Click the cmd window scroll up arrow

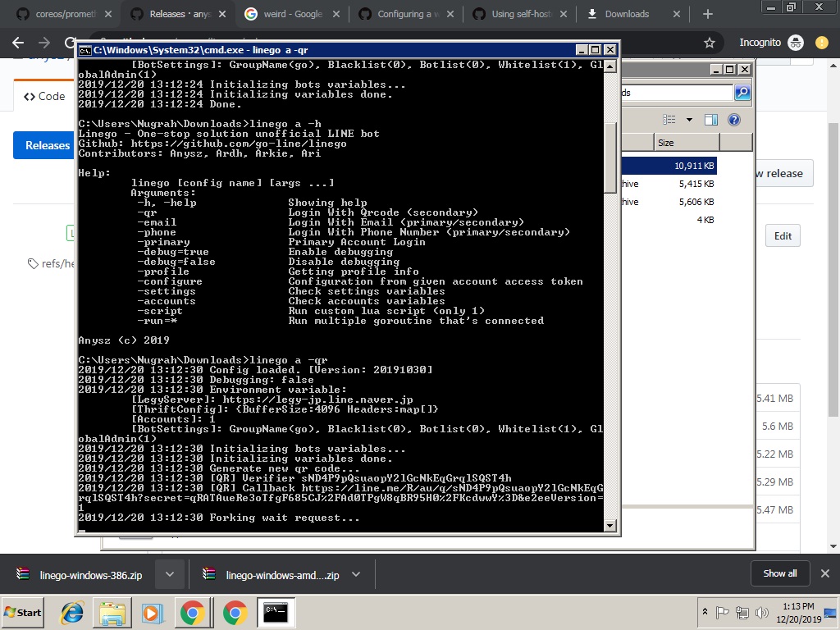pyautogui.click(x=609, y=66)
